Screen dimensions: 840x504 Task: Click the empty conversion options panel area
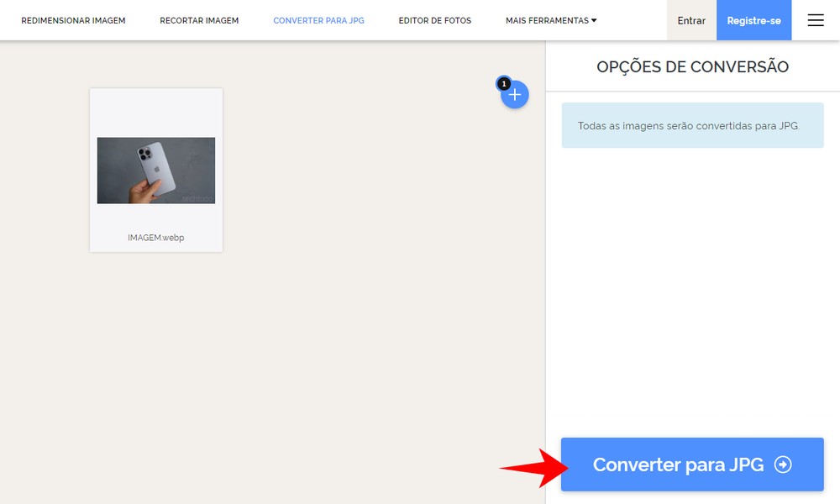[692, 277]
